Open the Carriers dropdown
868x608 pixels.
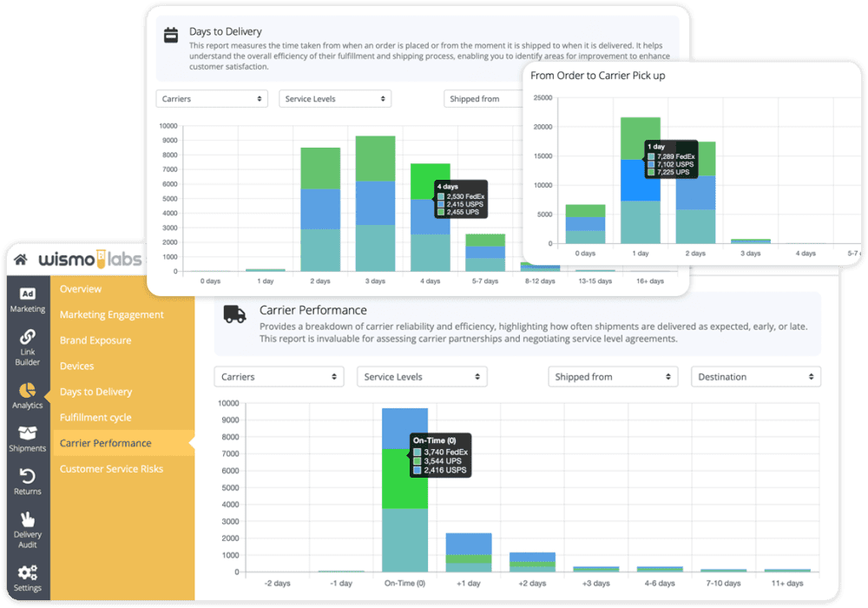pos(279,376)
